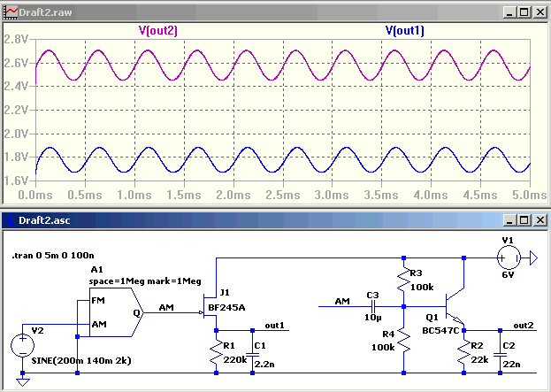This screenshot has height=392, width=551.
Task: Click the AM net label near J1 gate
Action: (166, 308)
